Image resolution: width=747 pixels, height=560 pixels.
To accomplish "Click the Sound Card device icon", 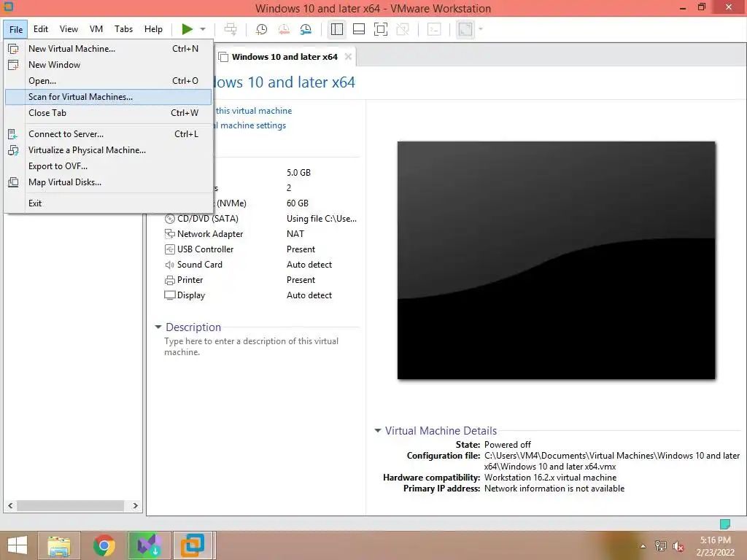I will [169, 265].
